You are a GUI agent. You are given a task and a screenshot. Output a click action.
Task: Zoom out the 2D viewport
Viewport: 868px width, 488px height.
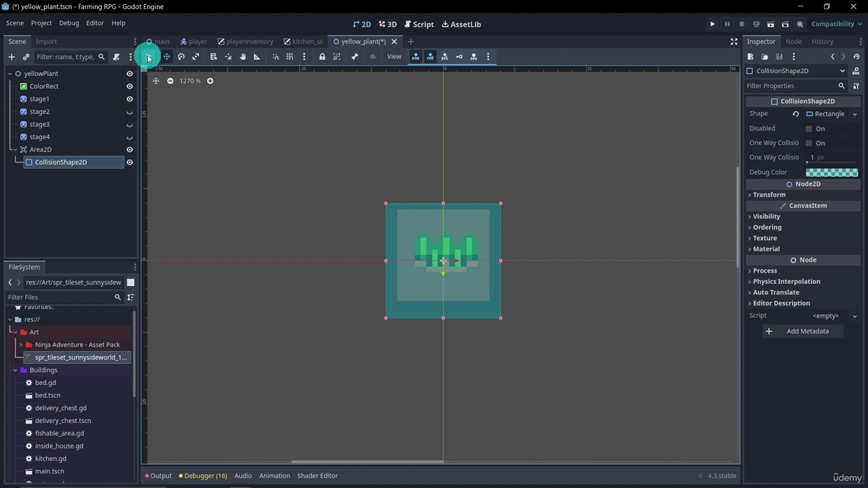[x=170, y=81]
